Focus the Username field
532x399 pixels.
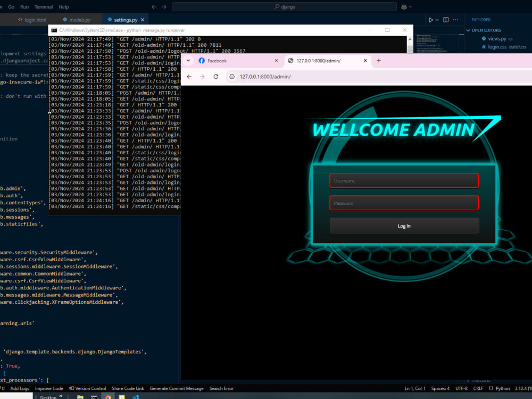coord(404,180)
